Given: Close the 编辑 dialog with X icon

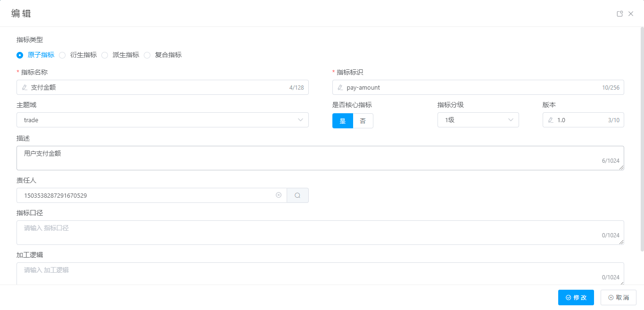Looking at the screenshot, I should pyautogui.click(x=631, y=14).
